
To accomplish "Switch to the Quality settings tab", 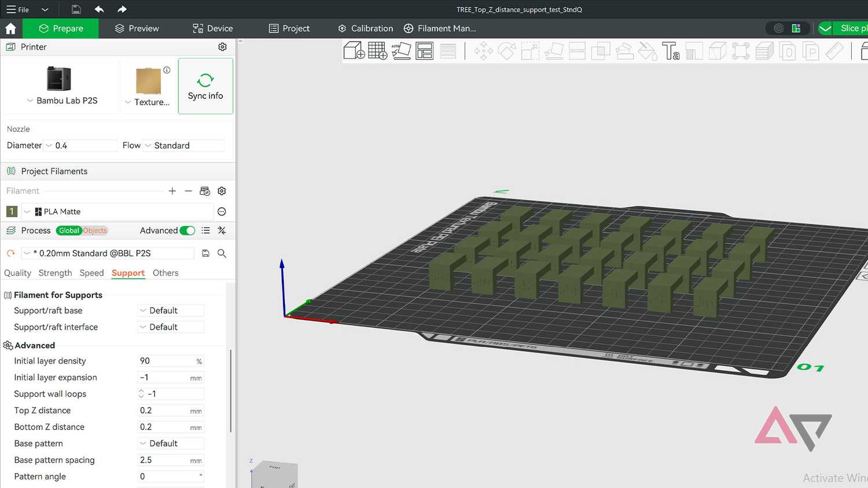I will (x=17, y=273).
